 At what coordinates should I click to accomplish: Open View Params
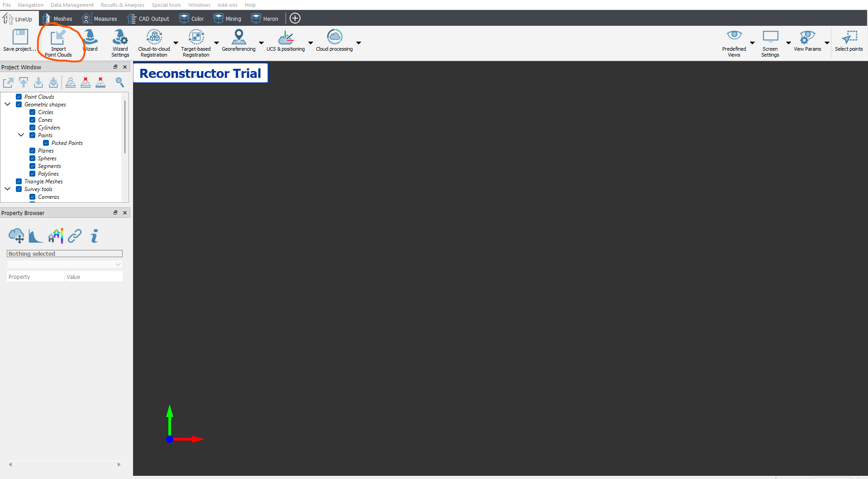807,41
